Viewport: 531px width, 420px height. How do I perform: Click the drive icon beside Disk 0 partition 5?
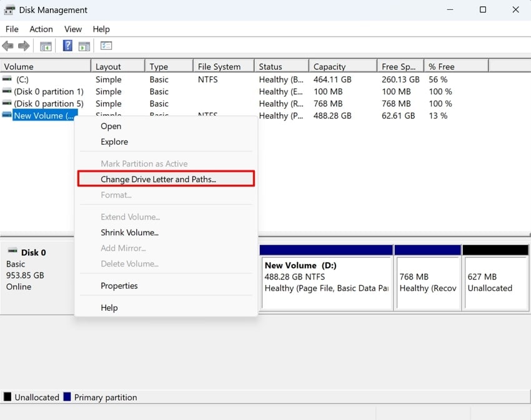pos(7,103)
